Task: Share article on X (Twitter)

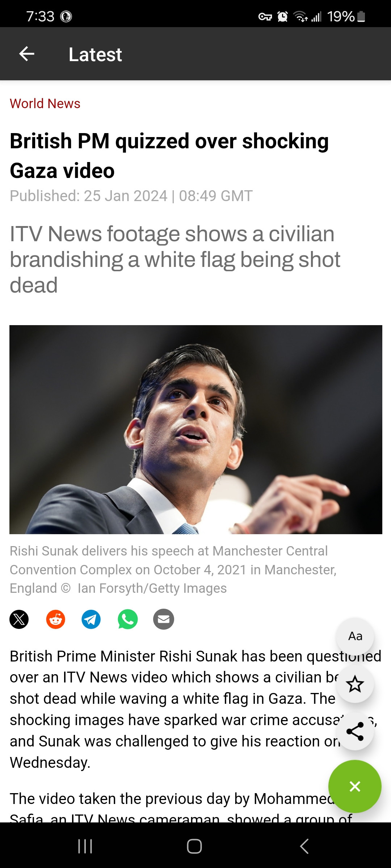Action: pyautogui.click(x=19, y=619)
